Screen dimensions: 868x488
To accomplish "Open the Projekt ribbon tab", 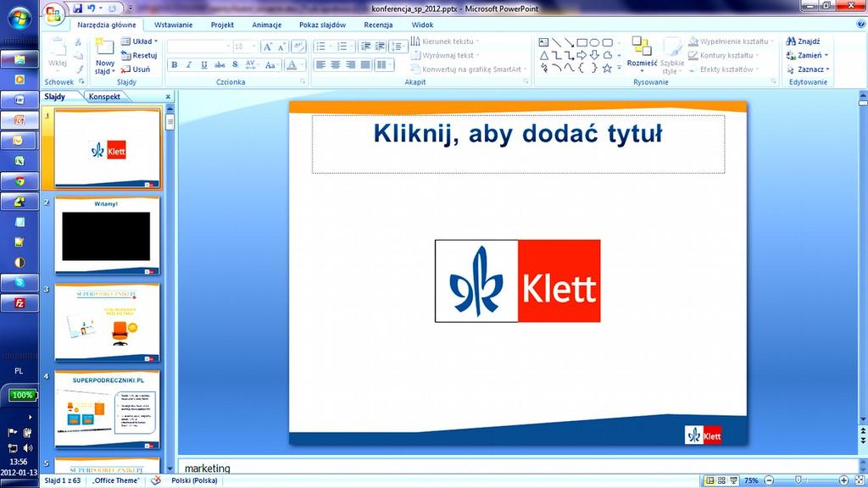I will click(x=222, y=25).
